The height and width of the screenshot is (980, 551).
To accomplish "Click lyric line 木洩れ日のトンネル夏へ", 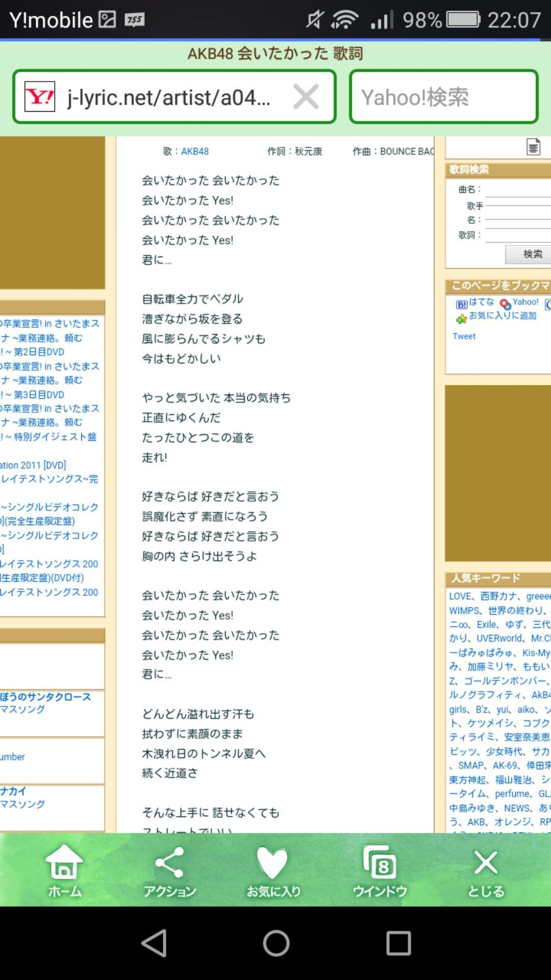I will point(204,753).
